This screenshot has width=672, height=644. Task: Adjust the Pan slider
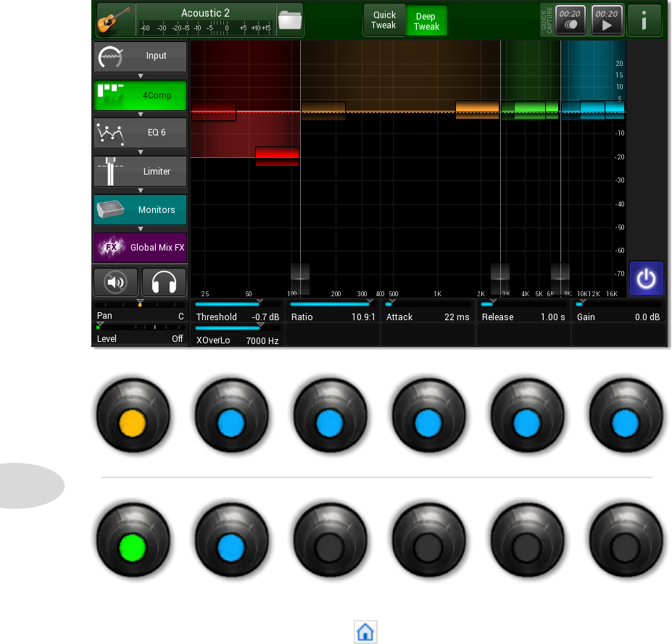pyautogui.click(x=140, y=304)
